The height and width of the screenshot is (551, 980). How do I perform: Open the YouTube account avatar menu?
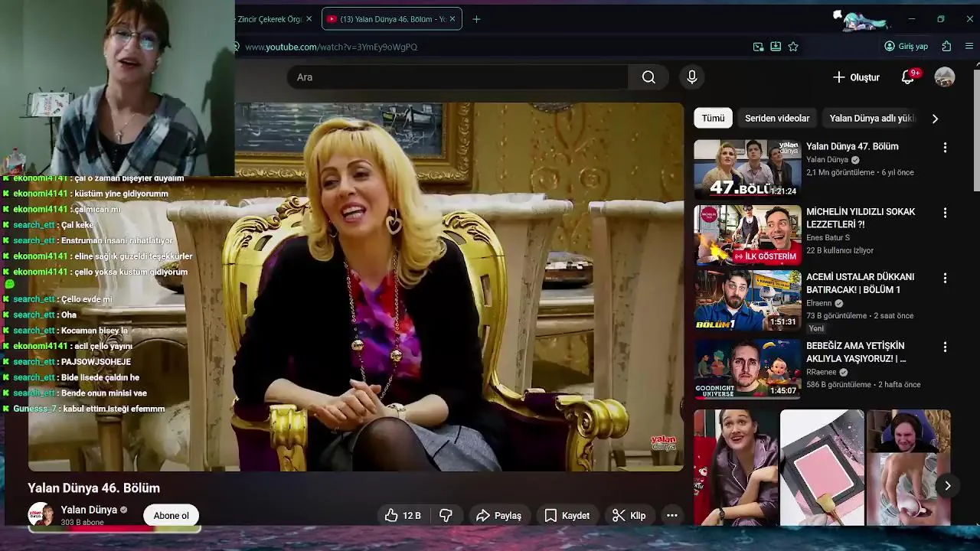945,77
